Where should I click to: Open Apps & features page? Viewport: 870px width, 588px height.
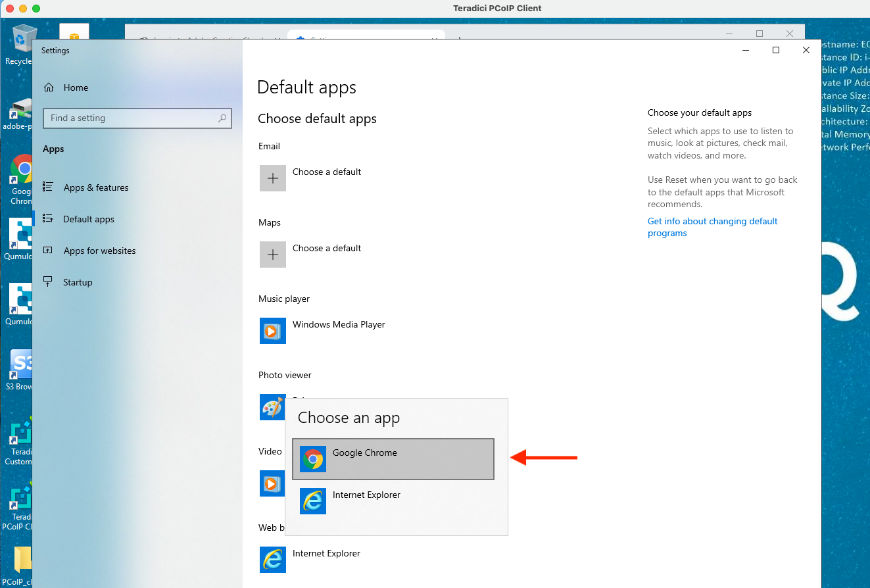pos(96,187)
